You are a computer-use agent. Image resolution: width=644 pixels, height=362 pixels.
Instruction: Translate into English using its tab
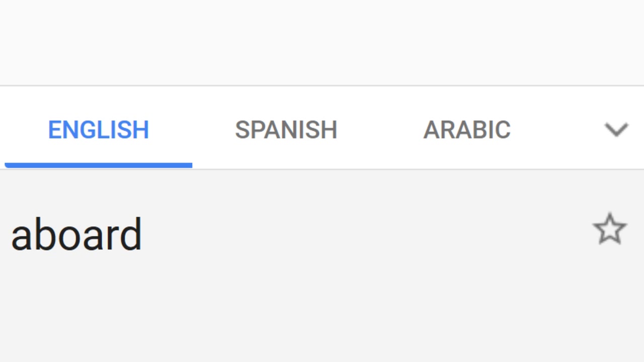click(x=99, y=130)
